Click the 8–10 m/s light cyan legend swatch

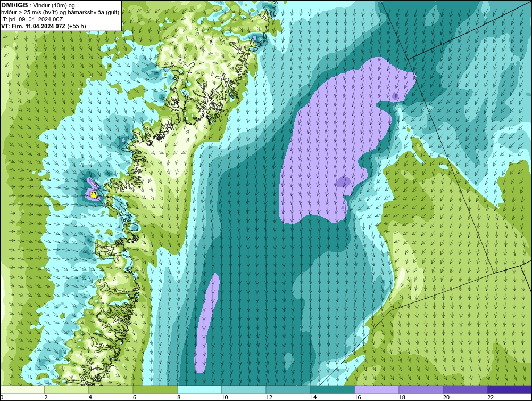pyautogui.click(x=199, y=389)
